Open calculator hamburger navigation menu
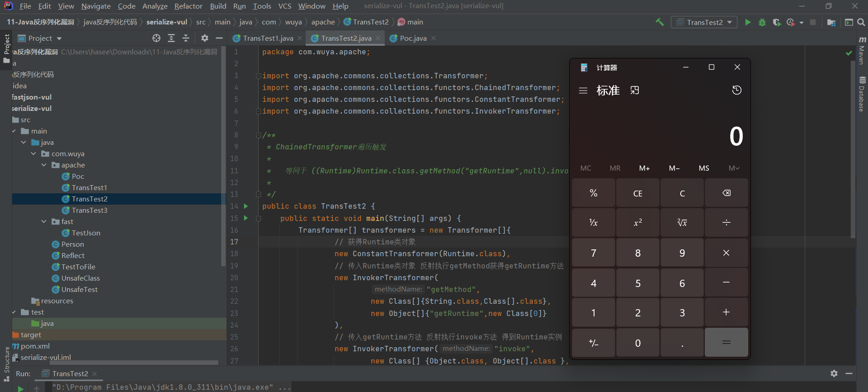 click(x=583, y=91)
